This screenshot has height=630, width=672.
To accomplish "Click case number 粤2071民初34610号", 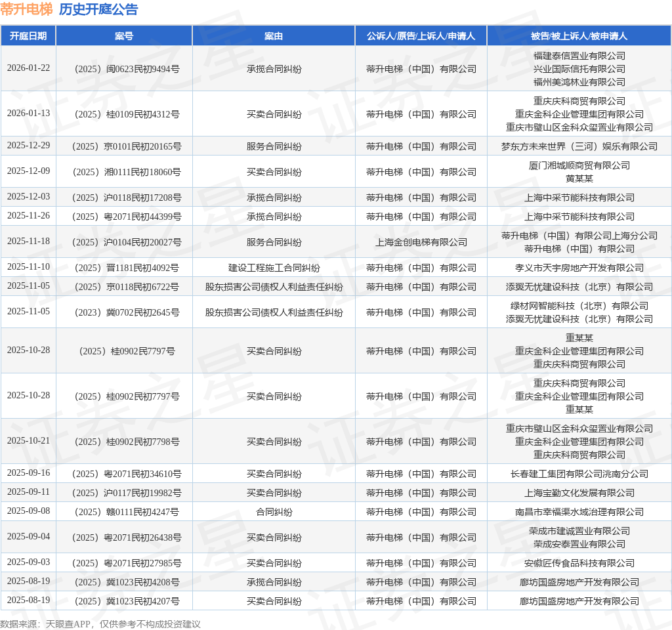I will 127,474.
